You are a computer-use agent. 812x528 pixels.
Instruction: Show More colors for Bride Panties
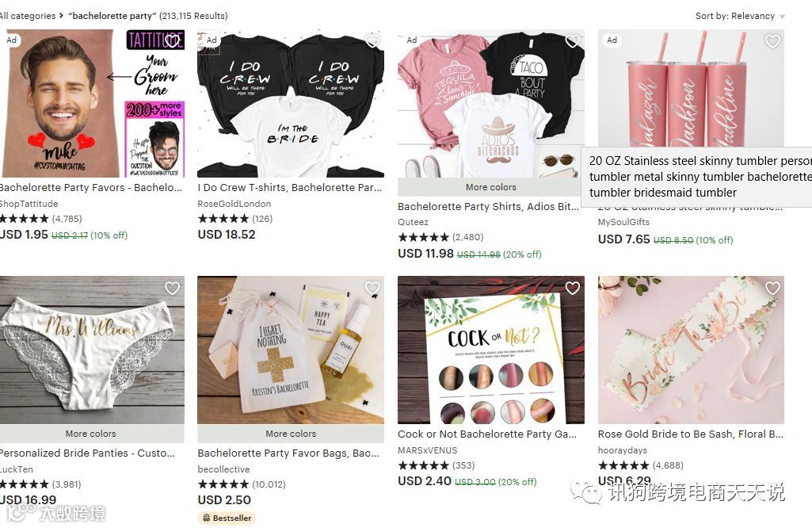pos(91,434)
